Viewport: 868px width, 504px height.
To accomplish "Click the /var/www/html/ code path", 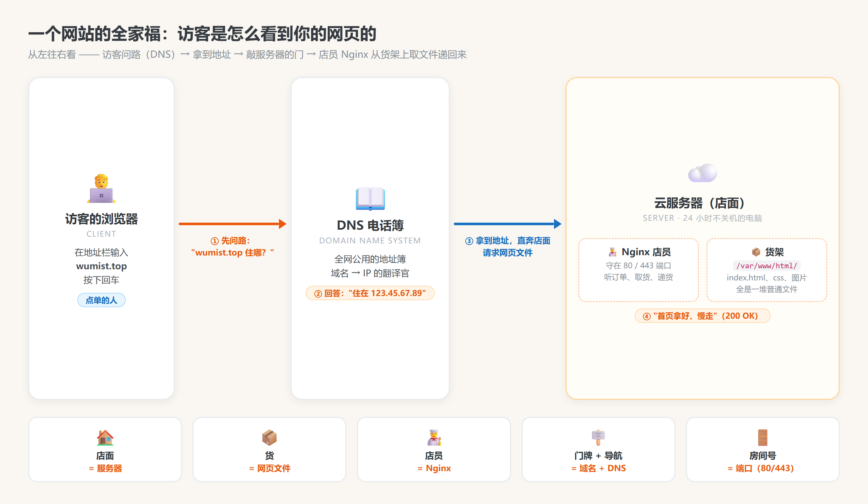I will (x=767, y=265).
